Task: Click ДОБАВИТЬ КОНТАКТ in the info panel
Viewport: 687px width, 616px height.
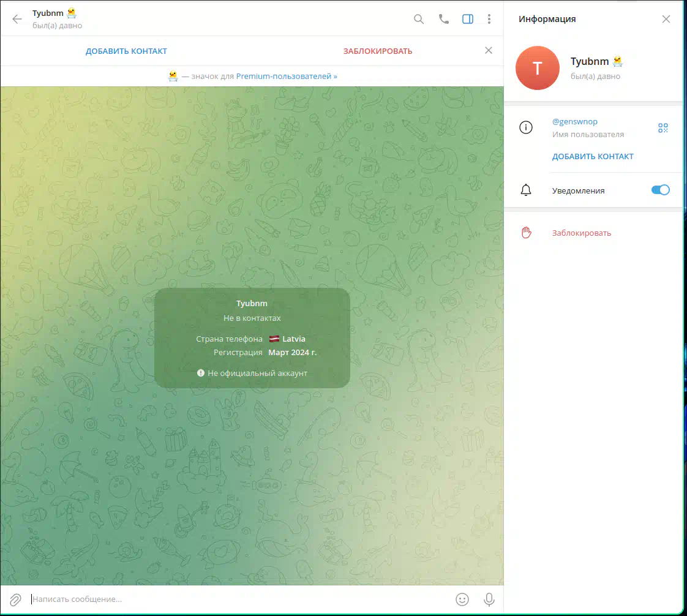Action: coord(593,156)
